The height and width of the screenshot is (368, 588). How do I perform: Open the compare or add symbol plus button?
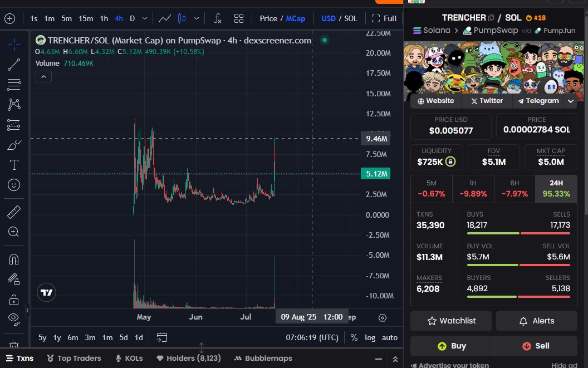click(x=10, y=18)
